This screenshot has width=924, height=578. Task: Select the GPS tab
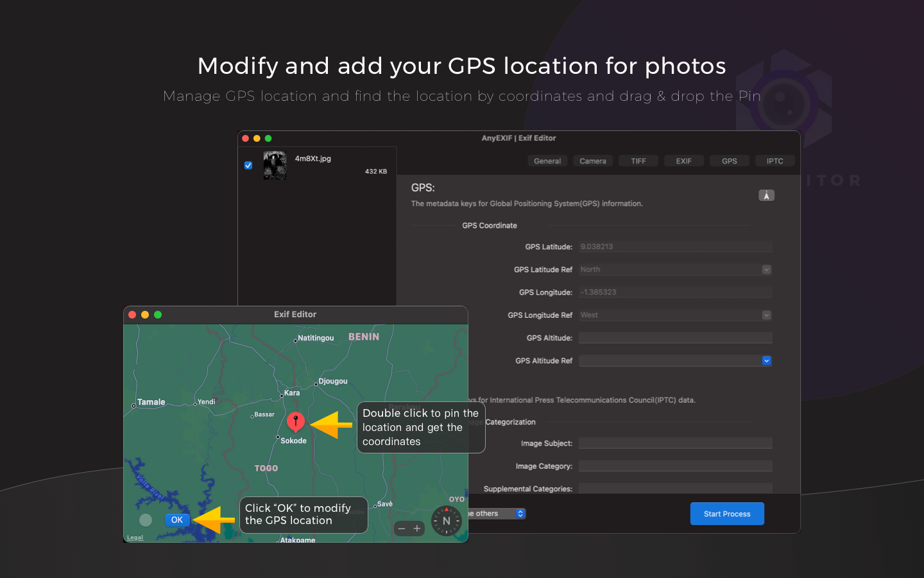coord(730,161)
